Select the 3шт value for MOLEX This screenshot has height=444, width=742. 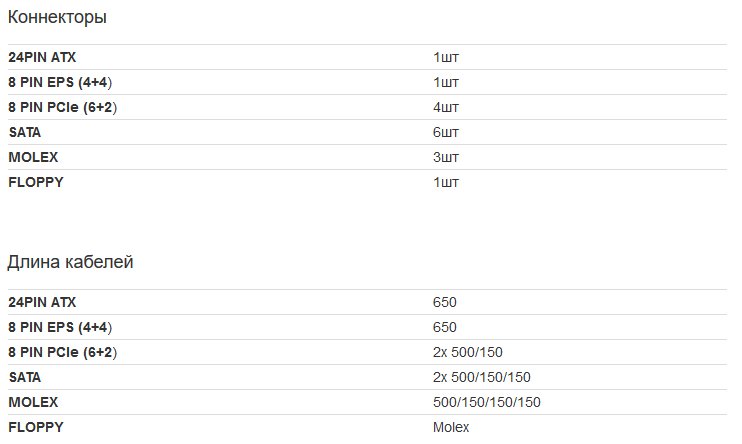[x=445, y=157]
